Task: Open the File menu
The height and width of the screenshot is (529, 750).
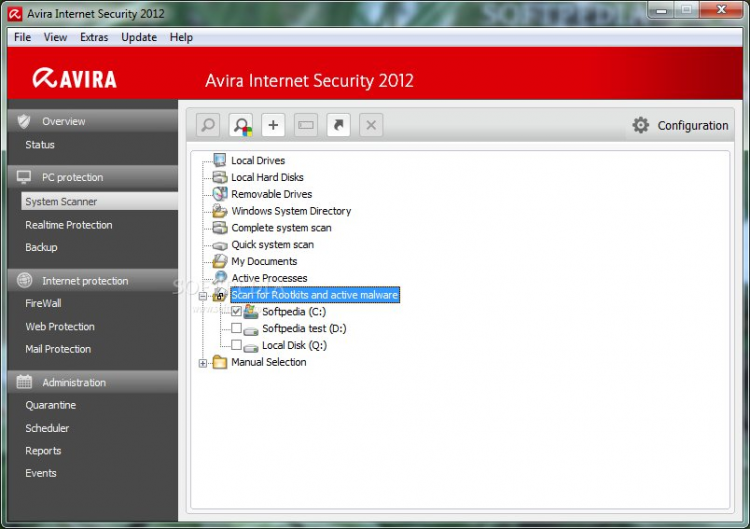Action: (22, 37)
